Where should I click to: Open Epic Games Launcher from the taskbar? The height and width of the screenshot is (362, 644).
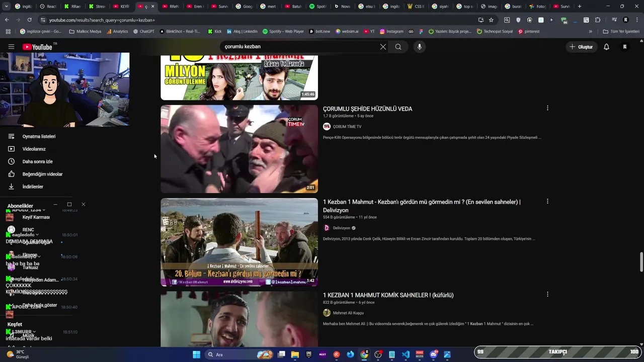tap(309, 354)
